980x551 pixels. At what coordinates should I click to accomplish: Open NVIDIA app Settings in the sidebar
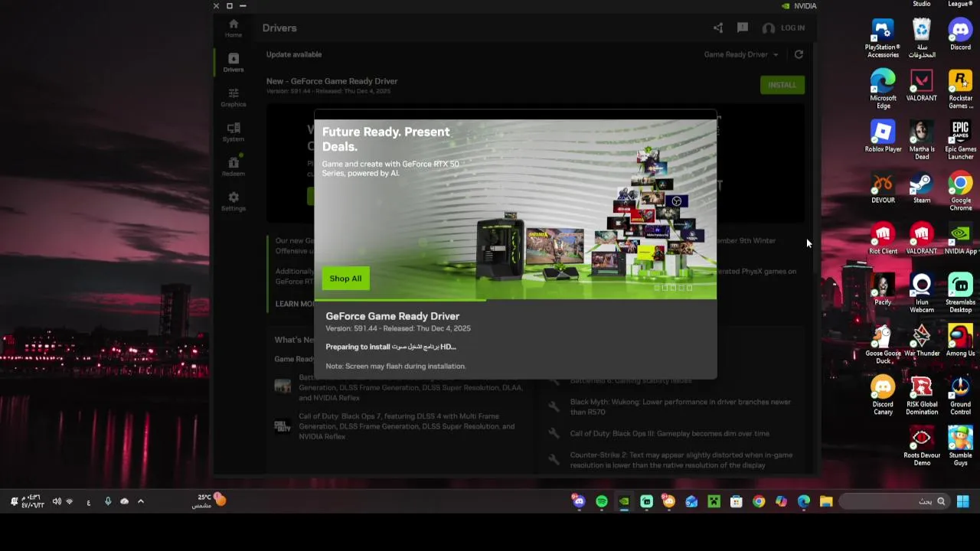pyautogui.click(x=234, y=201)
